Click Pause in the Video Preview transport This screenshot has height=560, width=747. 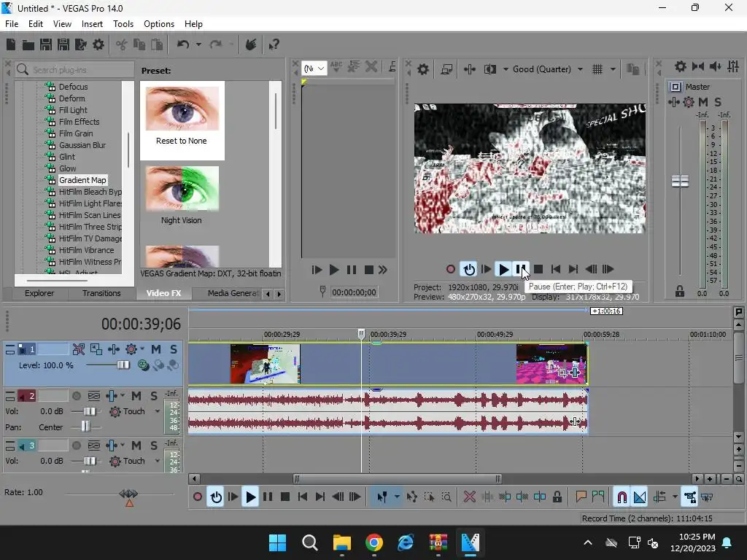pos(521,270)
